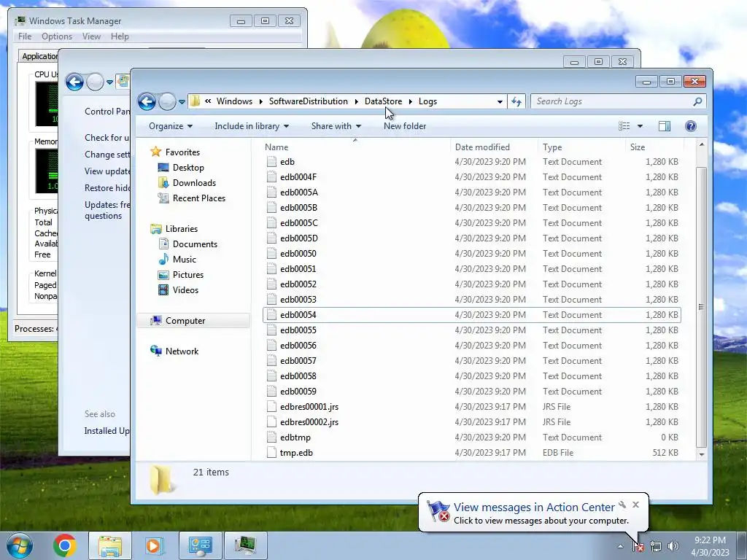
Task: Click the clock showing 9:22 PM
Action: [x=710, y=540]
